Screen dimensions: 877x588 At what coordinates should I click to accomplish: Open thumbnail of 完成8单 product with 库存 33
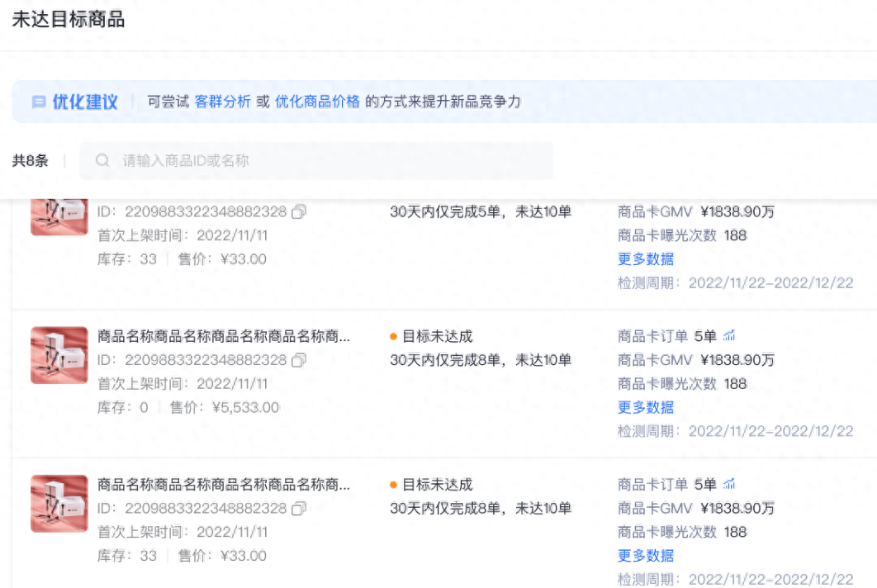[x=59, y=504]
